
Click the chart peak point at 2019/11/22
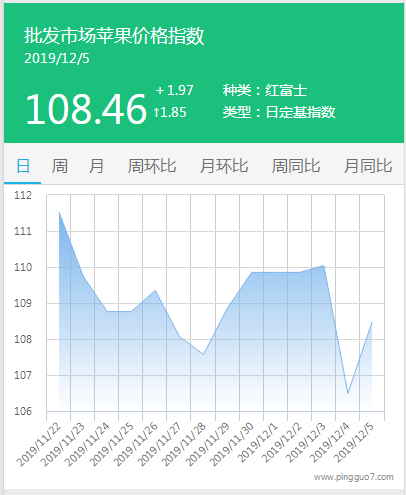click(x=59, y=212)
